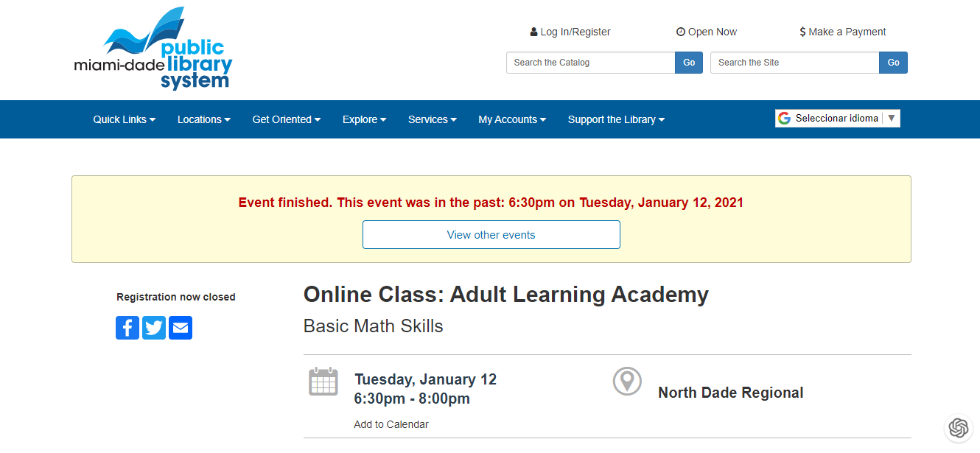Screen dimensions: 980x453
Task: Click the Search the Catalog field
Action: coord(591,63)
